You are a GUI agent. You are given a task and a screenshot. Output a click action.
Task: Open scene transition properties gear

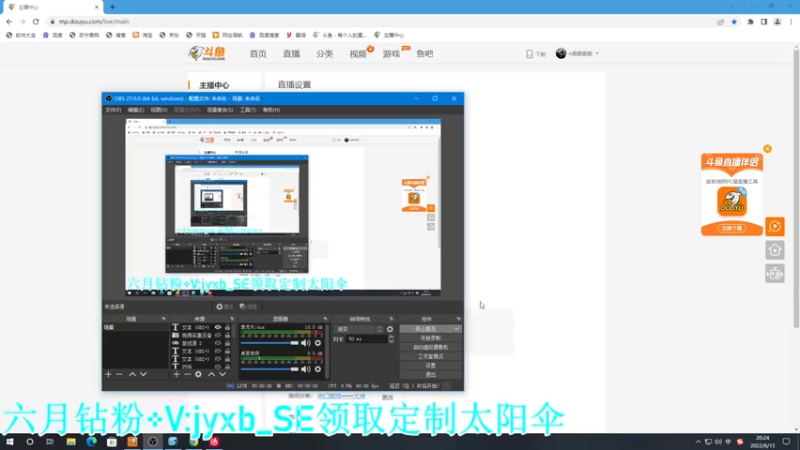390,329
